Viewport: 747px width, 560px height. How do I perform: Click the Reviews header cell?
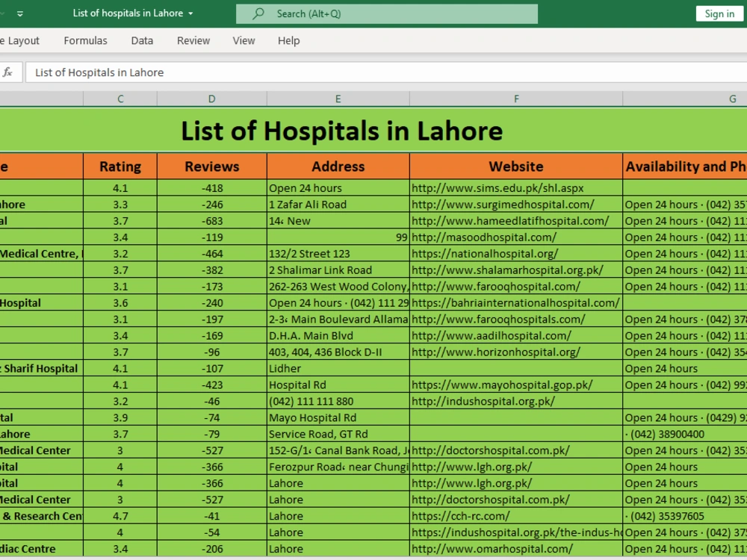click(x=211, y=167)
